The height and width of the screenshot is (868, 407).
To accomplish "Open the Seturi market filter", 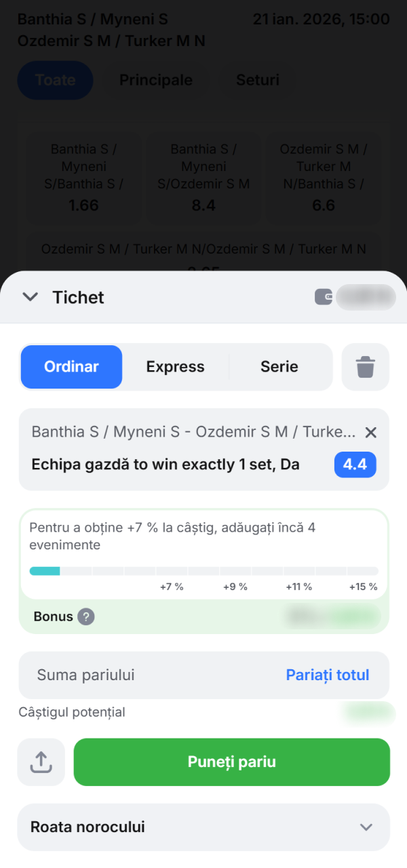I will 257,80.
